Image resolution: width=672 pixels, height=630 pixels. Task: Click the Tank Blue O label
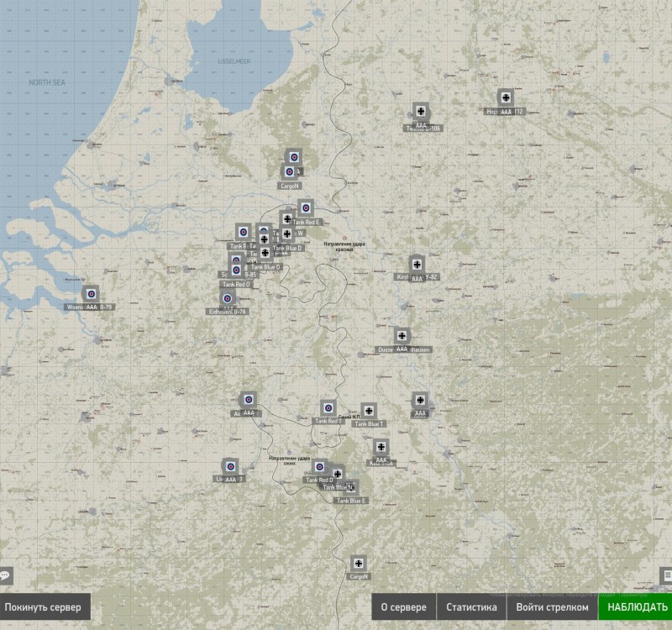tap(266, 267)
